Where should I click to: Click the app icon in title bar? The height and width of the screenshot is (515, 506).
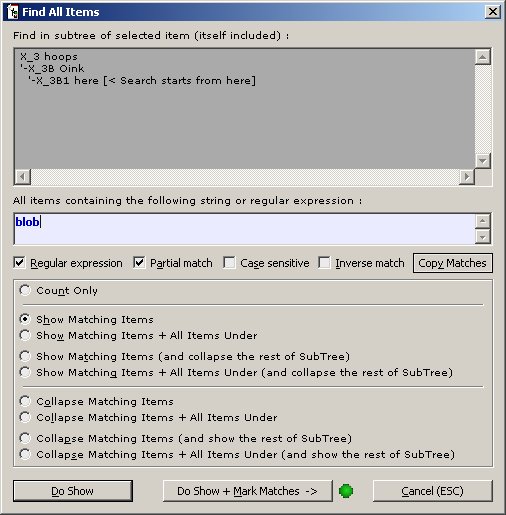(x=13, y=12)
